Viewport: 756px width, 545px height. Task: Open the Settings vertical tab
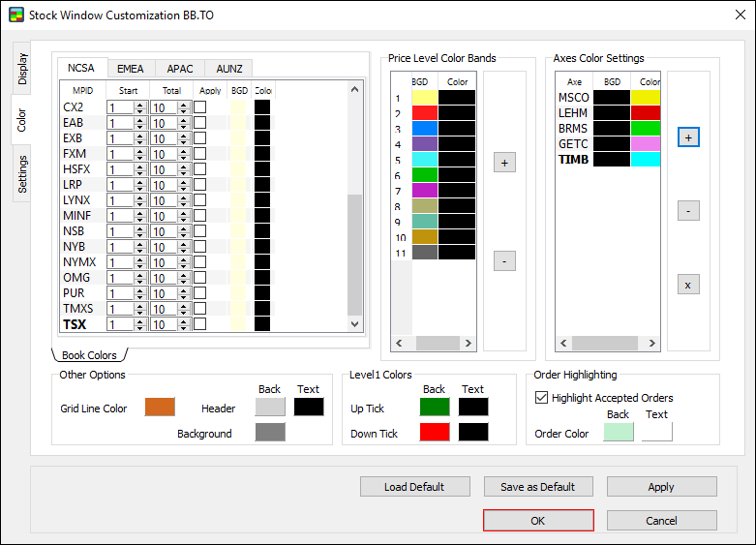(23, 174)
